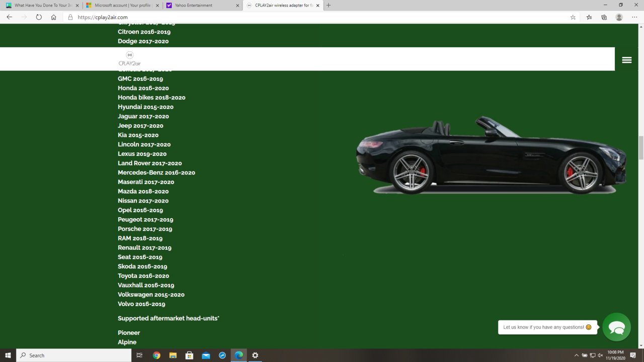The height and width of the screenshot is (362, 644).
Task: Open the live chat bubble
Action: pyautogui.click(x=617, y=327)
